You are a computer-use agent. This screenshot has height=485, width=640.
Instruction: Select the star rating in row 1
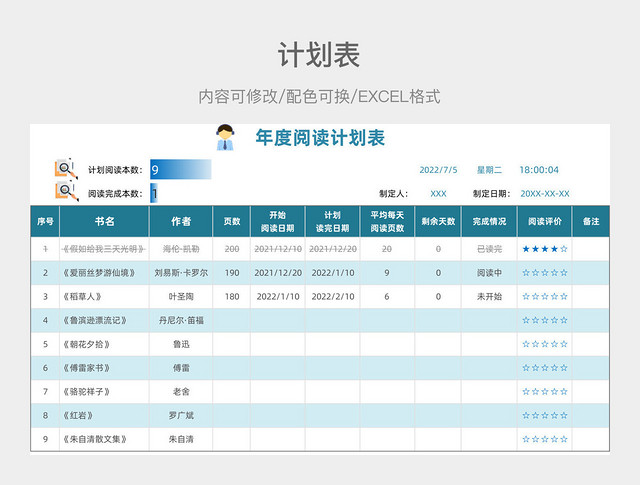pos(544,249)
